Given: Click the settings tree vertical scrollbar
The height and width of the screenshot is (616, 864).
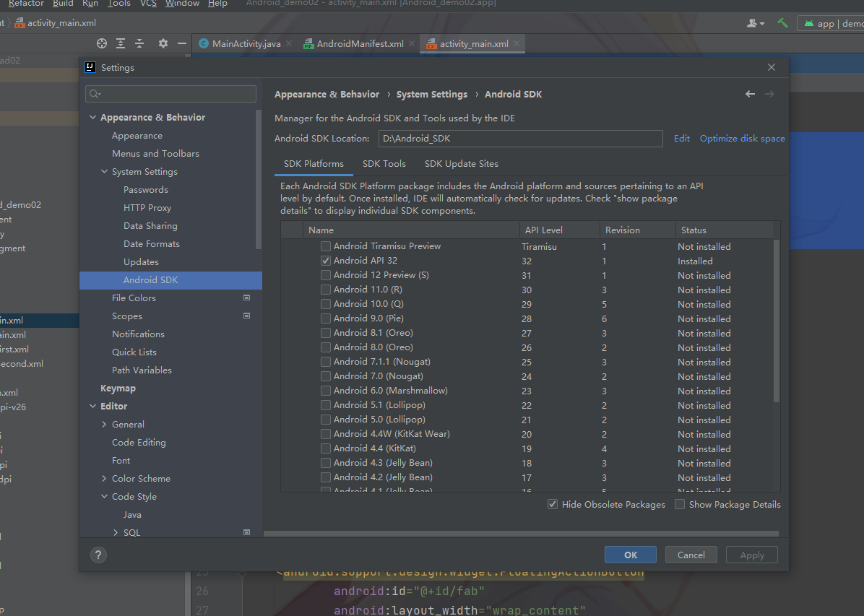Looking at the screenshot, I should click(259, 179).
